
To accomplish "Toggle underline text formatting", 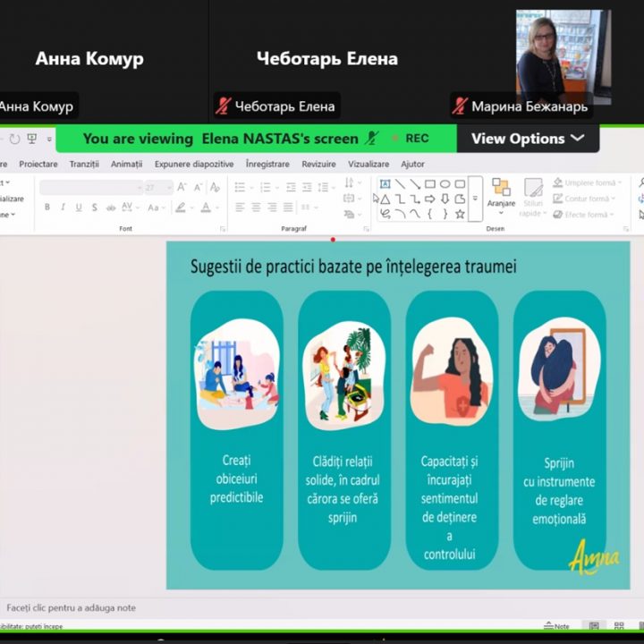I will tap(79, 208).
